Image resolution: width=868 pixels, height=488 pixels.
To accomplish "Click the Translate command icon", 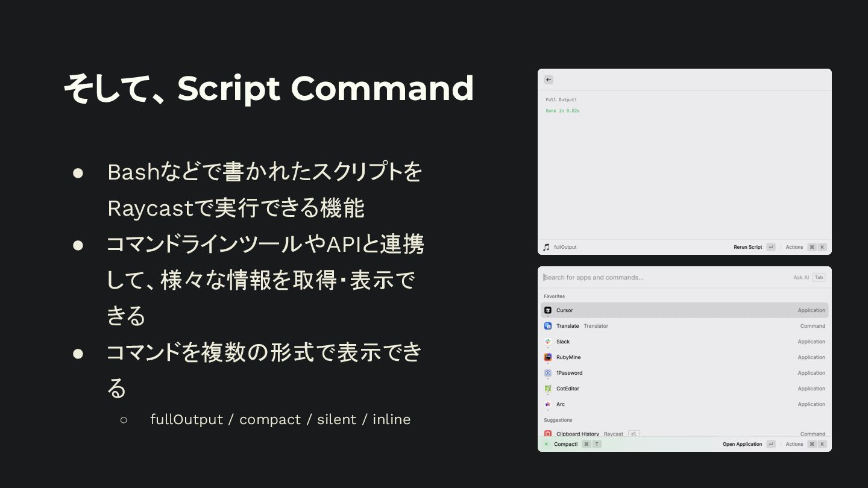I will pyautogui.click(x=548, y=326).
